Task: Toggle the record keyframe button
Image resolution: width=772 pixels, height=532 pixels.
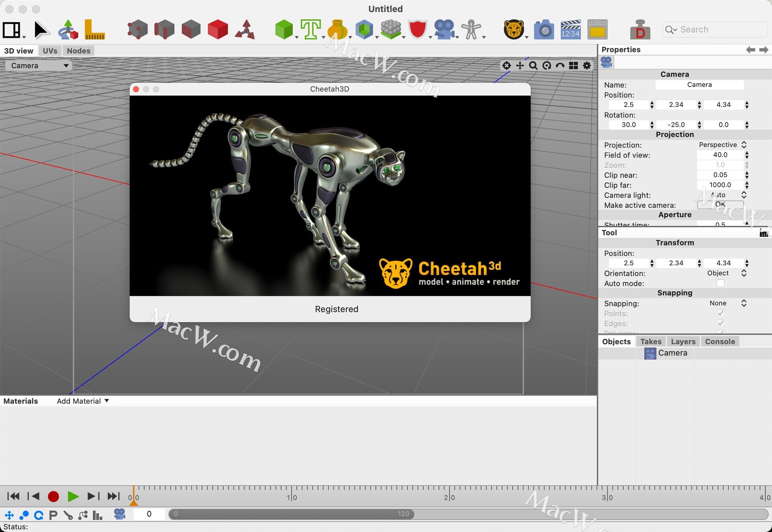Action: click(53, 497)
